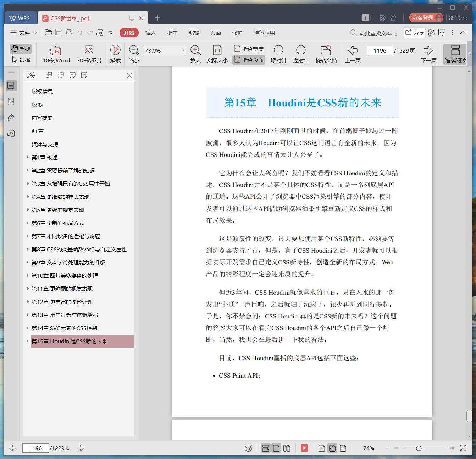Switch to the 插入 ribbon tab
Screen dimensions: 476x459
tap(151, 33)
